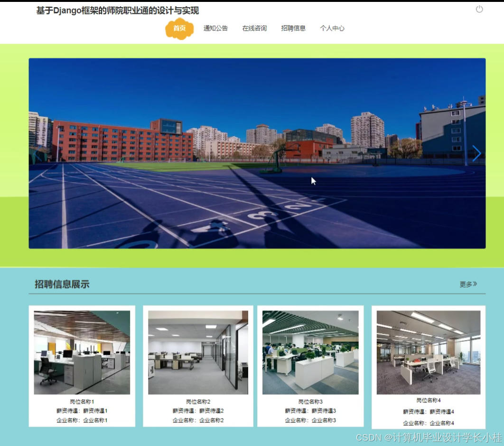Click the carousel next arrow
This screenshot has width=504, height=446.
476,153
